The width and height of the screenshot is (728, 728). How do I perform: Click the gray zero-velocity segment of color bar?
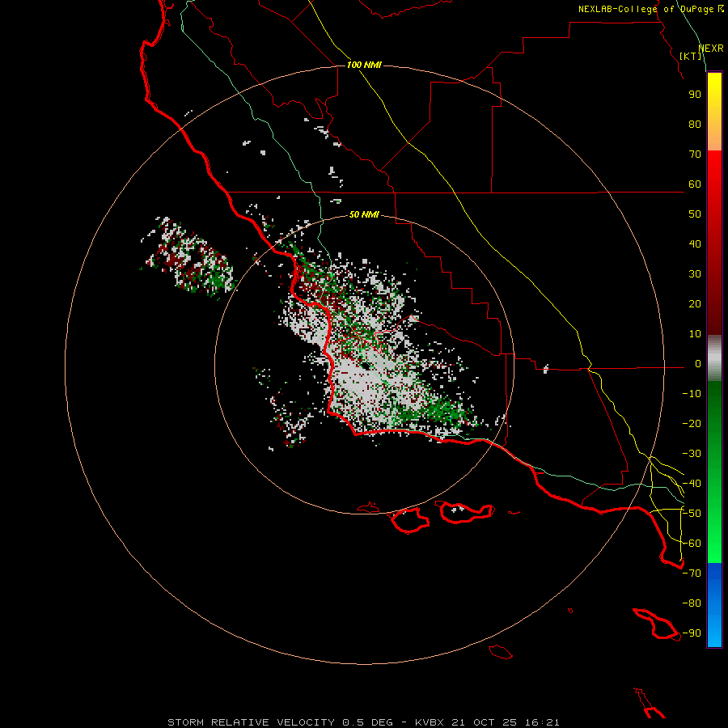[x=714, y=358]
